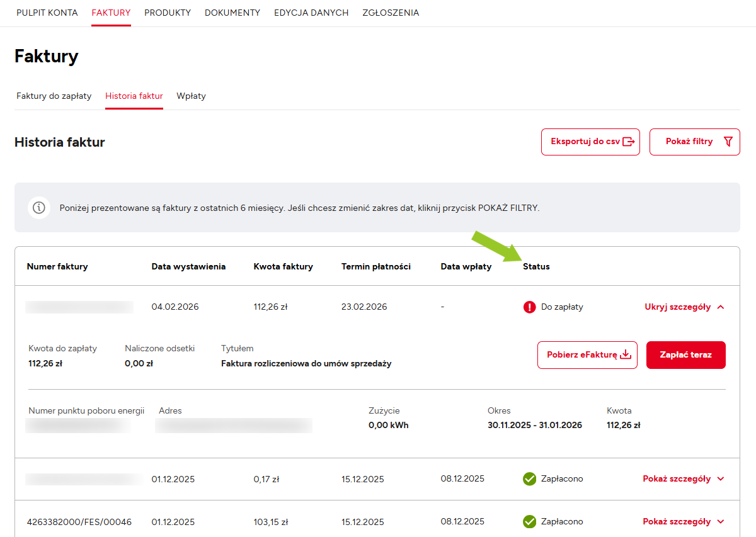The image size is (756, 537).
Task: Open the Dokumenty menu item
Action: pyautogui.click(x=232, y=13)
